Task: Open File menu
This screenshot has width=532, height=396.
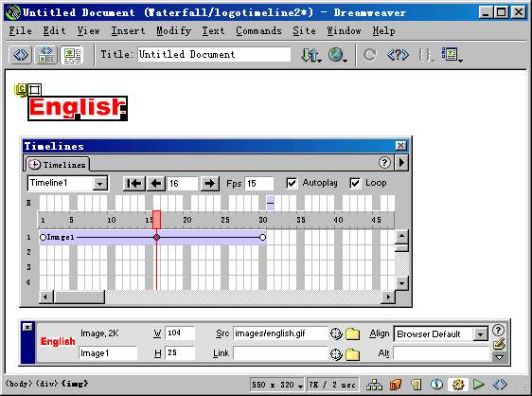Action: point(21,31)
